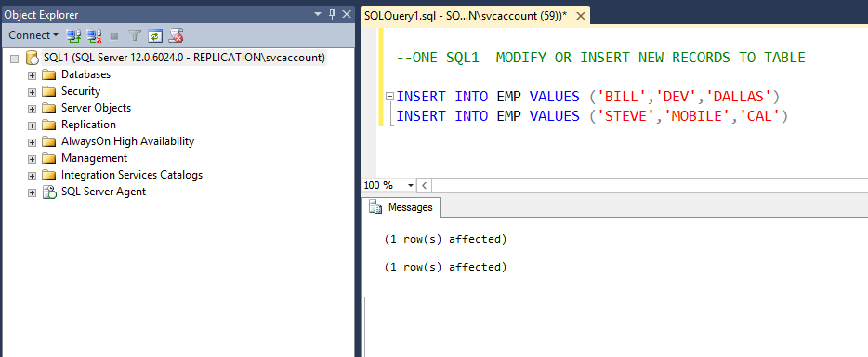Select AlwaysOn High Availability label
Image resolution: width=868 pixels, height=357 pixels.
128,141
